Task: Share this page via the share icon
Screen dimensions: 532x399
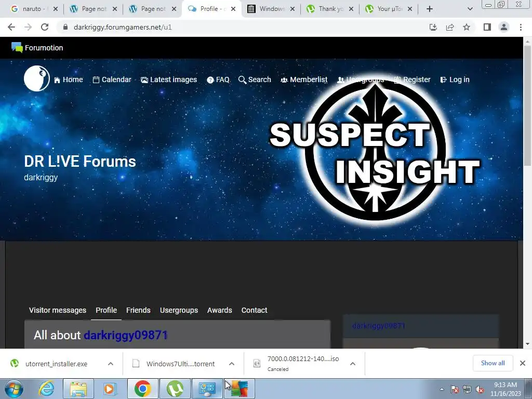Action: 450,27
